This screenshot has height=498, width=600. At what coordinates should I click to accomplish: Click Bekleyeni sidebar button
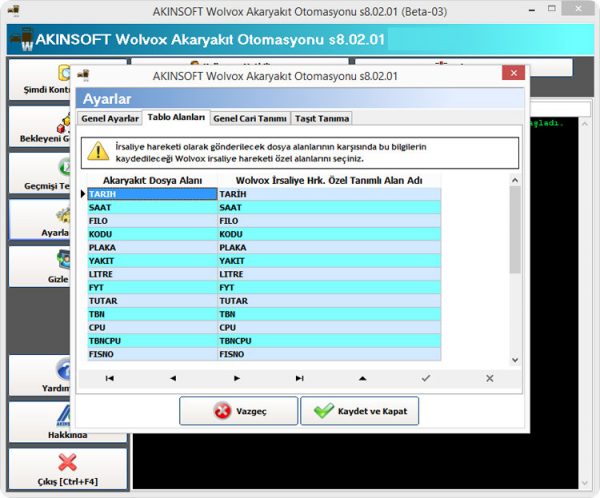tap(40, 126)
